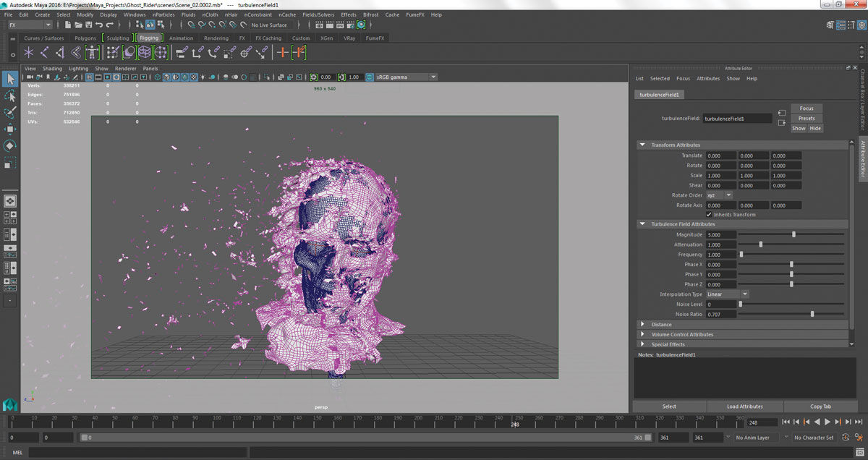Uncheck the Inherits Transform checkbox
Screen dimensions: 868x460
pyautogui.click(x=709, y=215)
